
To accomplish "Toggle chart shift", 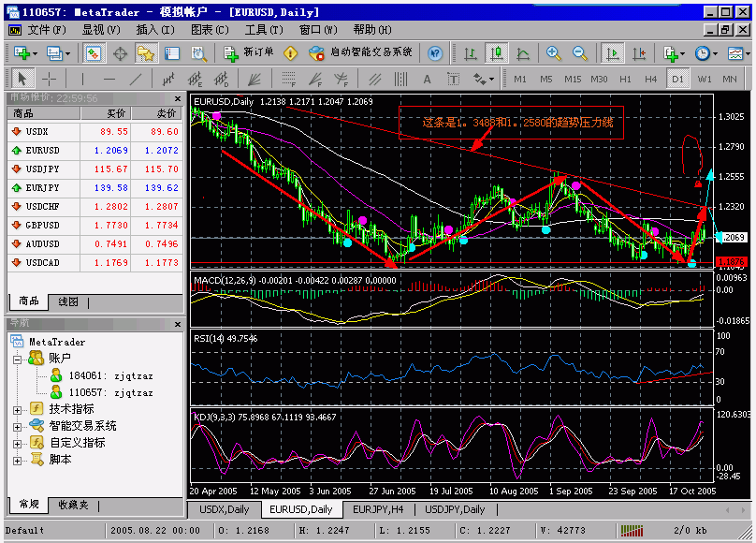I will (639, 53).
